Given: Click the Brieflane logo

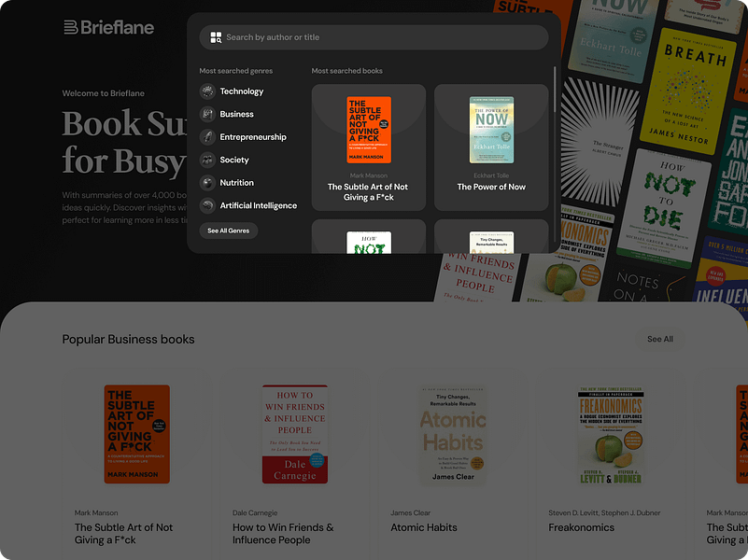Looking at the screenshot, I should coord(108,27).
